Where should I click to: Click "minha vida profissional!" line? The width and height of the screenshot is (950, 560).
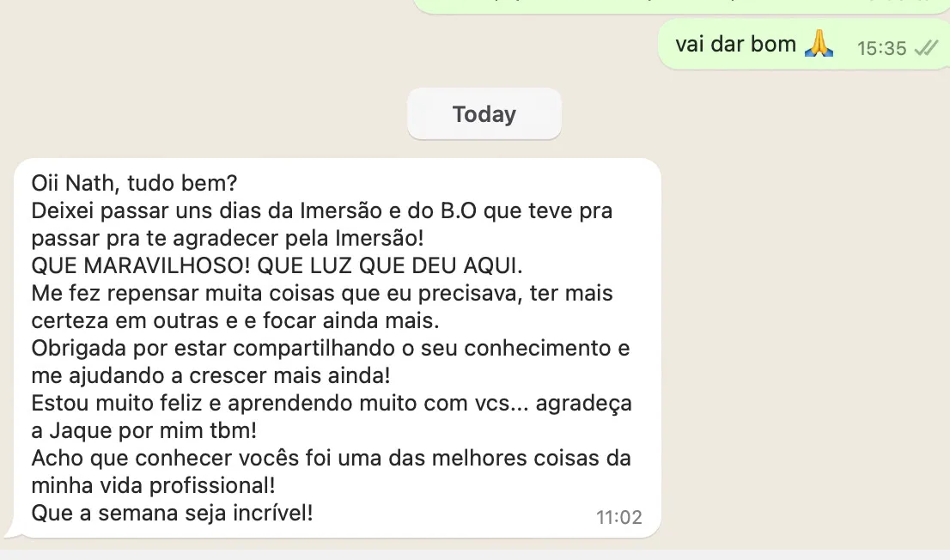point(153,485)
